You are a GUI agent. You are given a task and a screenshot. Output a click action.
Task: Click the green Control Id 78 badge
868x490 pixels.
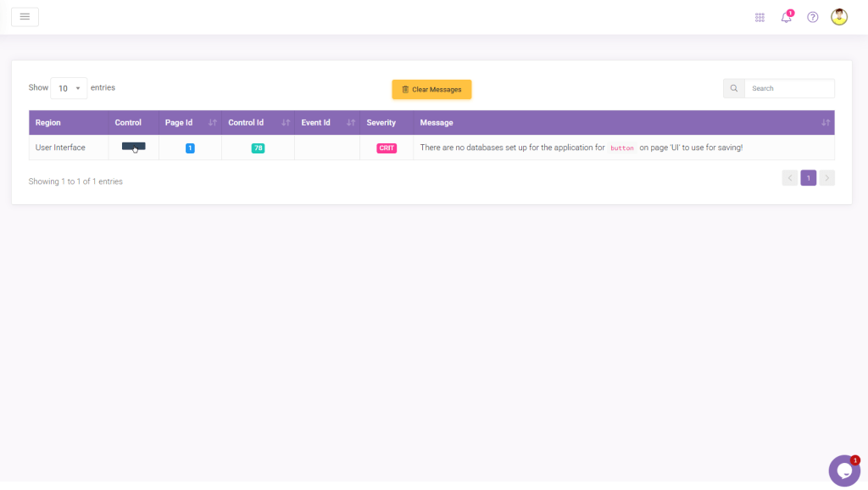(258, 148)
